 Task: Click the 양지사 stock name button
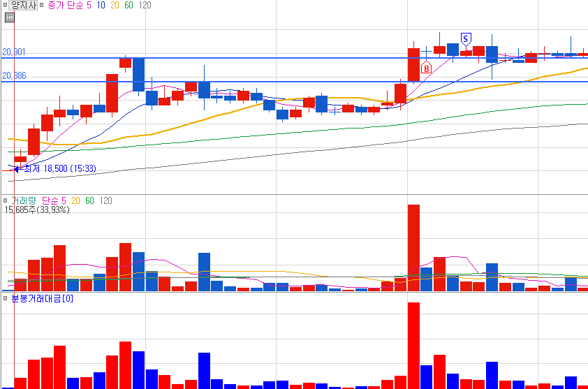[x=23, y=6]
